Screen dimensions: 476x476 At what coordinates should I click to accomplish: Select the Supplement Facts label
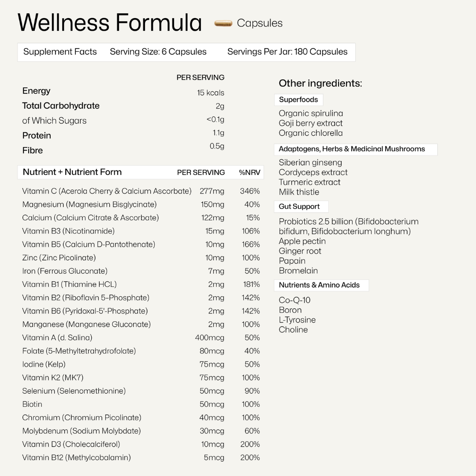60,52
